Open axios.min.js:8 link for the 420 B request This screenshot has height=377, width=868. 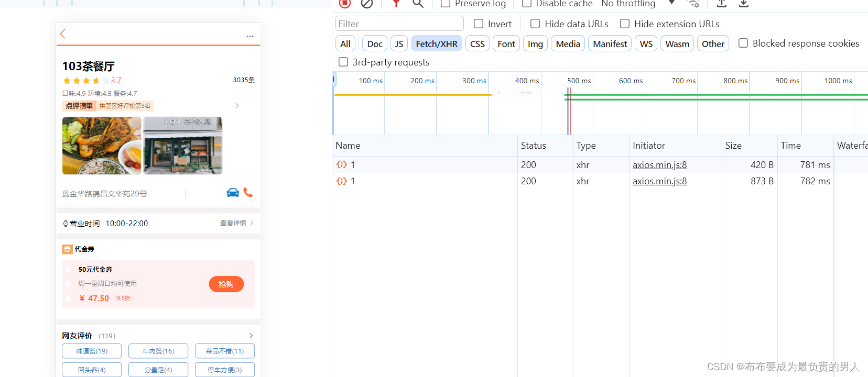click(x=659, y=164)
